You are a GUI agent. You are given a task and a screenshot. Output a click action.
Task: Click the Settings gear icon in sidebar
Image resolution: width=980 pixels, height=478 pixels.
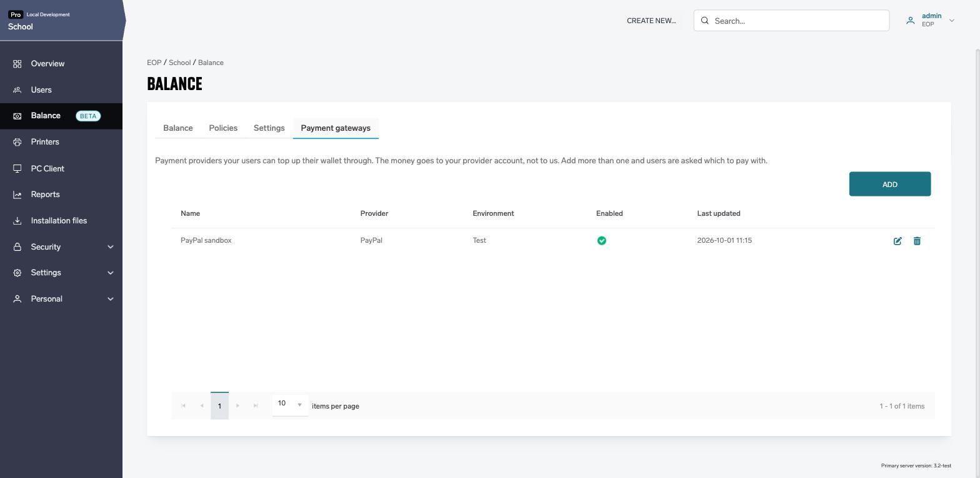coord(17,273)
